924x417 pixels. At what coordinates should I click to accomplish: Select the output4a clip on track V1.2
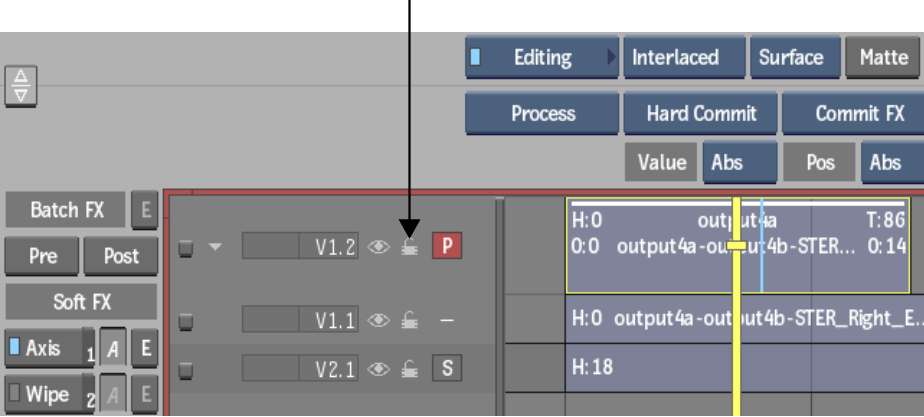(x=738, y=245)
